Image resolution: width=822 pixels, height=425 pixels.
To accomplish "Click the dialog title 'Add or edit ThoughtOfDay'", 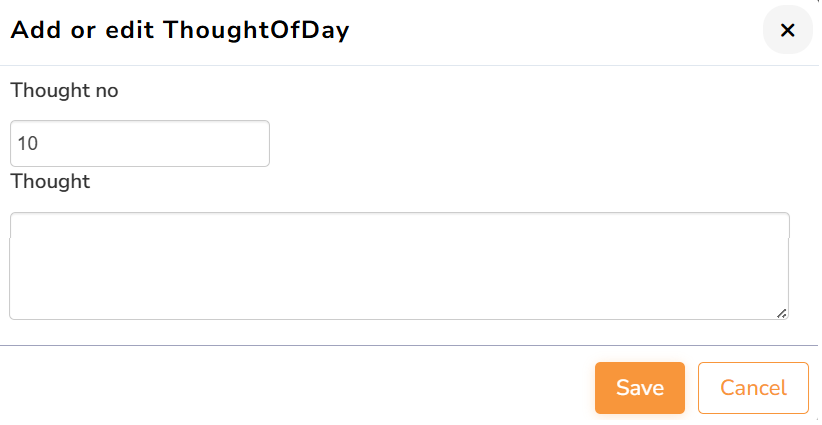I will (180, 30).
